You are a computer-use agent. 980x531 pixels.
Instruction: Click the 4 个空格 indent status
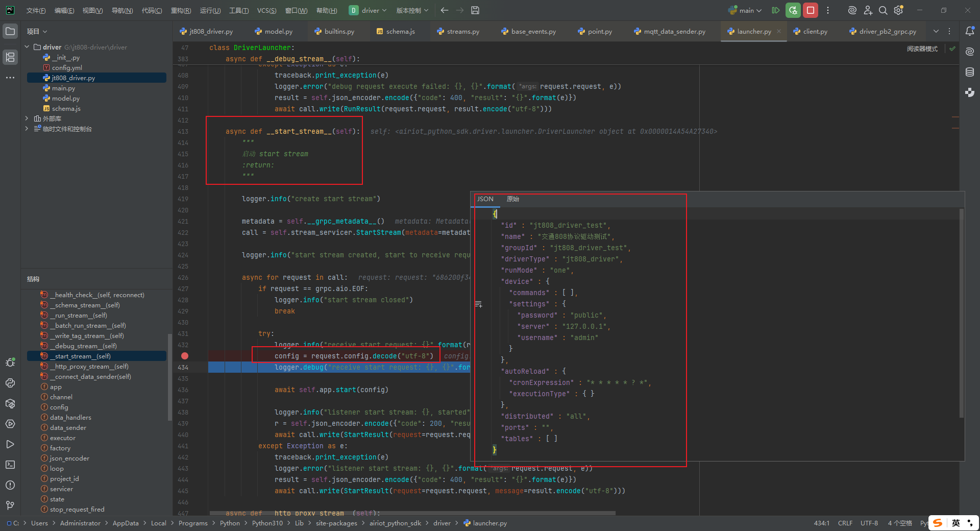pyautogui.click(x=900, y=523)
